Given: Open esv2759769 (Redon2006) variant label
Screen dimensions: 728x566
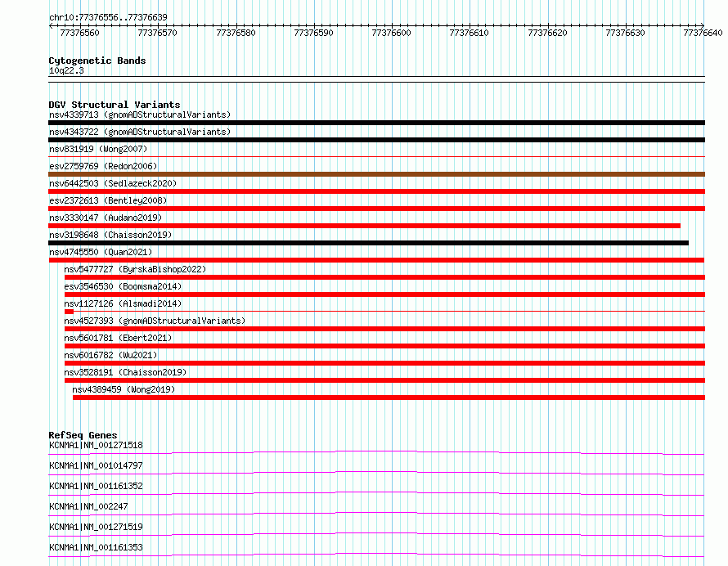Looking at the screenshot, I should (103, 166).
